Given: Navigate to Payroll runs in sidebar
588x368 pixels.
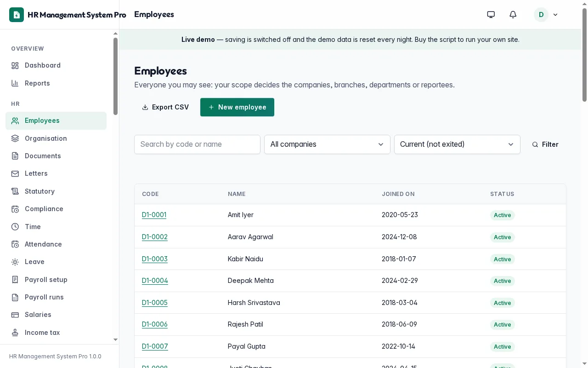Looking at the screenshot, I should pyautogui.click(x=56, y=297).
